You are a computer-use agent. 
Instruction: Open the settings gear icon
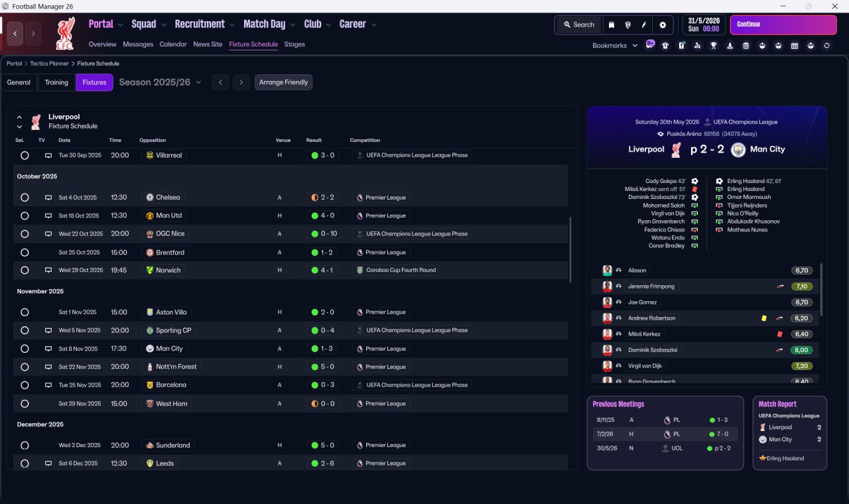(663, 25)
